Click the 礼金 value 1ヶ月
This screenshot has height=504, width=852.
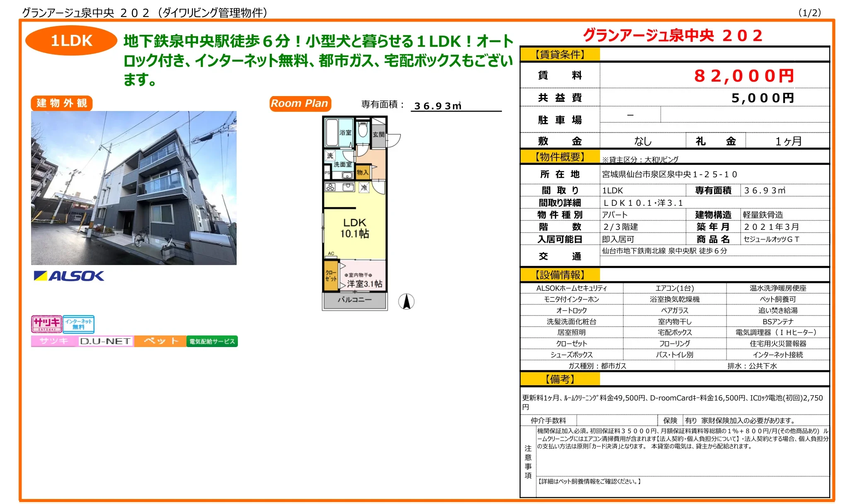788,141
